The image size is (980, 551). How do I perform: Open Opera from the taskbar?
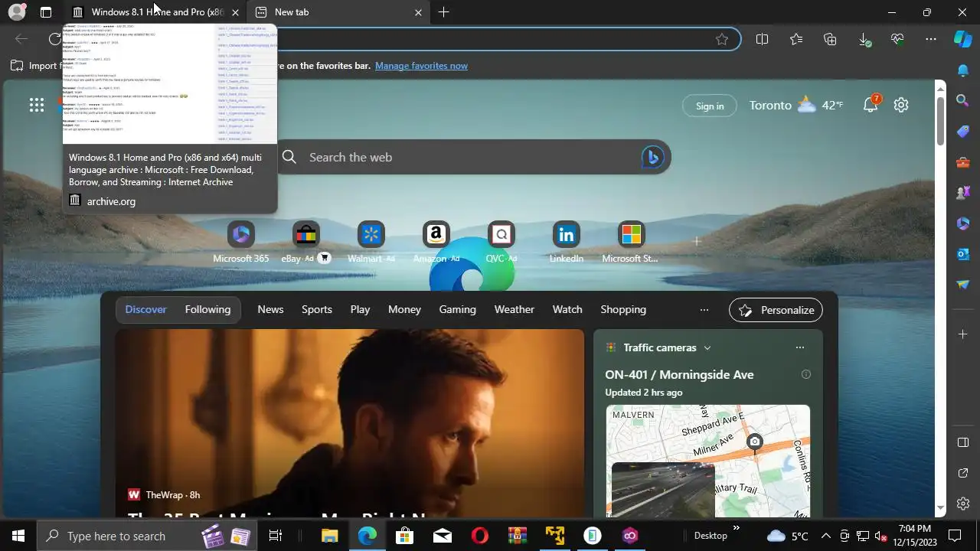[480, 536]
